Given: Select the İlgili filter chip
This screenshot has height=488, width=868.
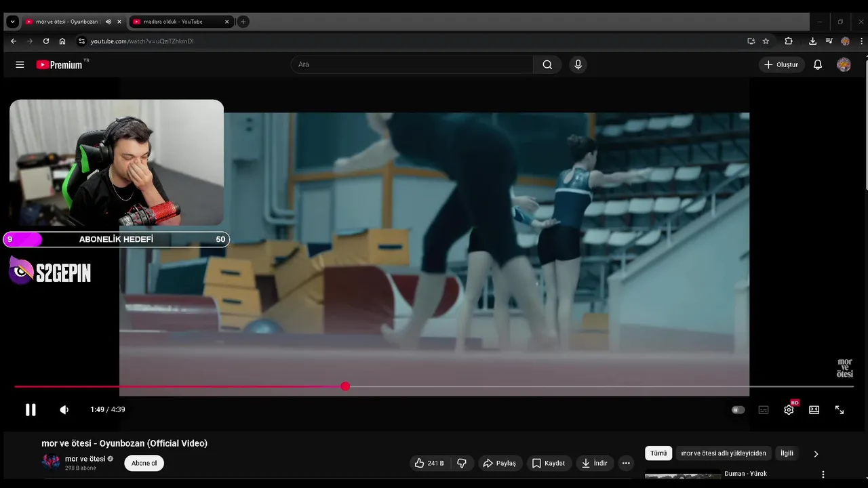Looking at the screenshot, I should coord(787,453).
